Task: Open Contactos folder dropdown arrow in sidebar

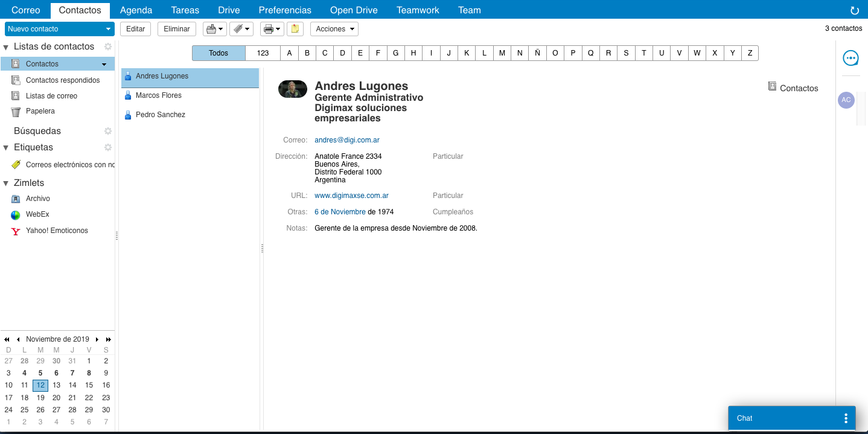Action: [104, 64]
